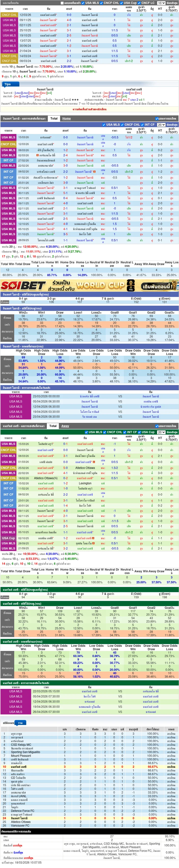The width and height of the screenshot is (179, 868).
Task: Toggle INT CF filter in Inter Miami section
Action: (x=142, y=125)
